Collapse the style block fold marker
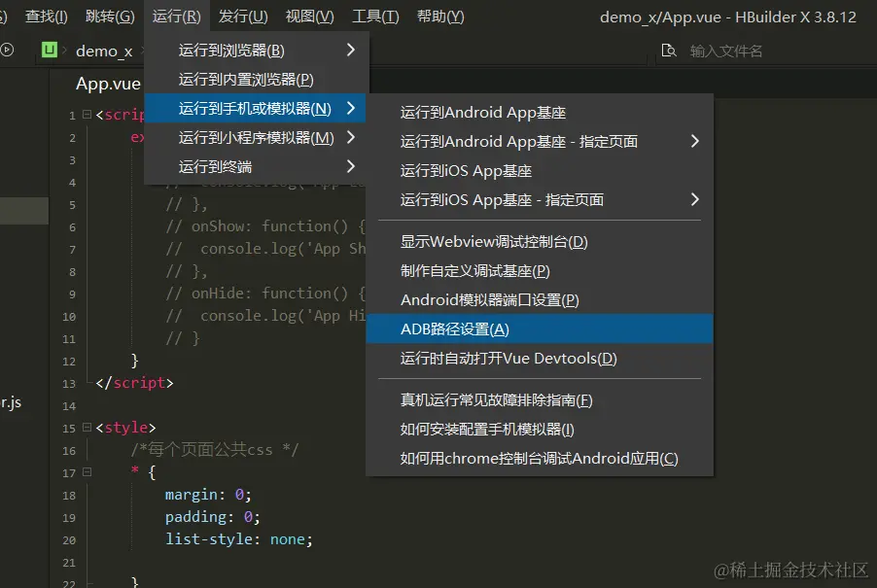 tap(87, 427)
